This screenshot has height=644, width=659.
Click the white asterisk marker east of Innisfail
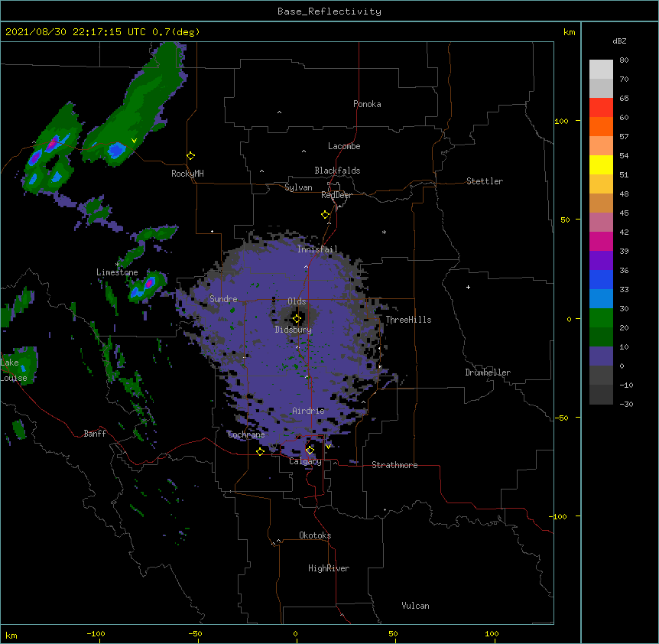pos(384,232)
